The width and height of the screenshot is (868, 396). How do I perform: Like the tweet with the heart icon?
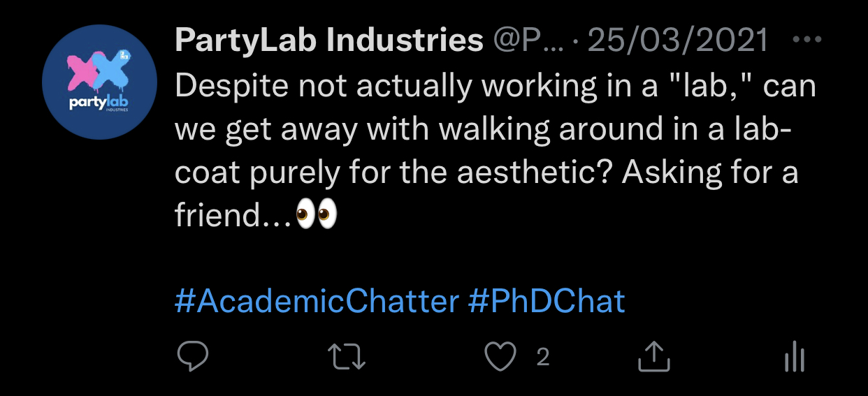point(501,358)
